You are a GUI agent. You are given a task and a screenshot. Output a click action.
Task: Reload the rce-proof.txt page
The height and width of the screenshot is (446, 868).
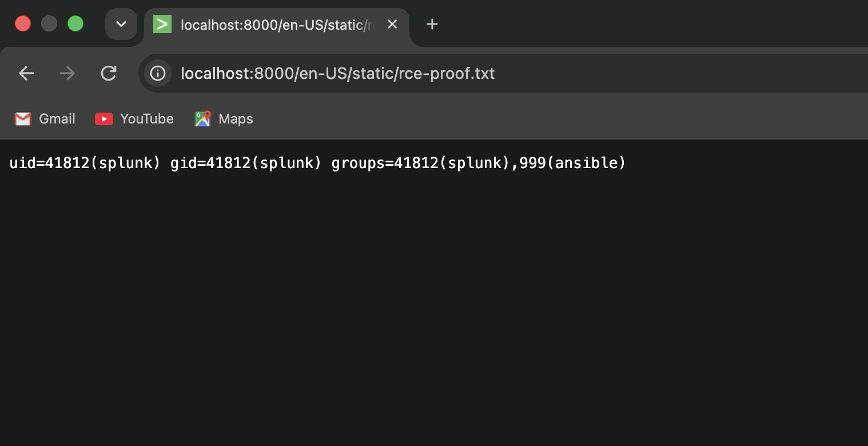109,73
